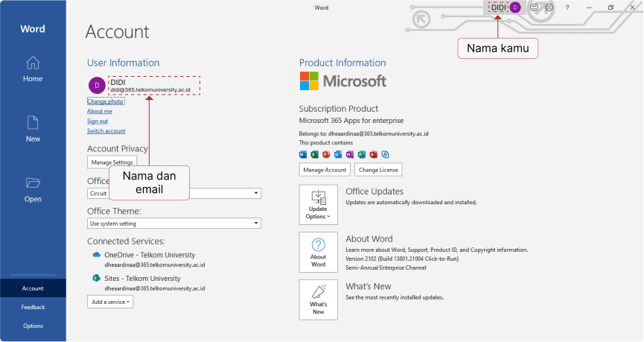Click the Excel app icon in product list

[x=315, y=154]
